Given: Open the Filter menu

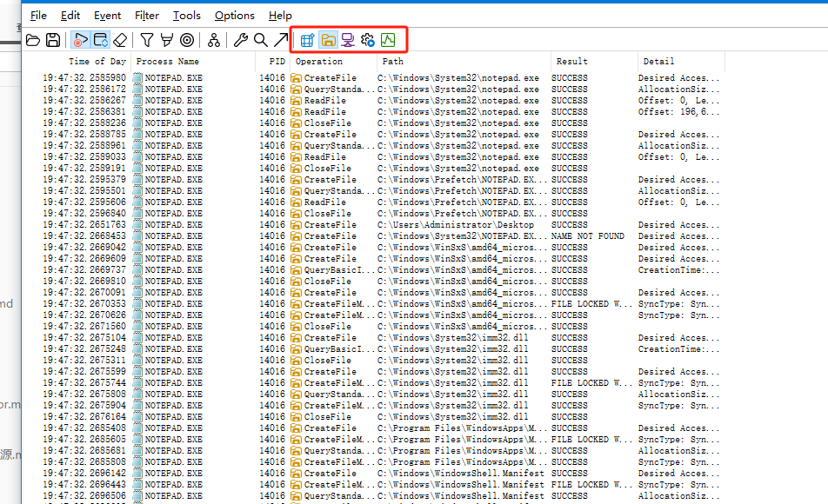Looking at the screenshot, I should point(147,16).
